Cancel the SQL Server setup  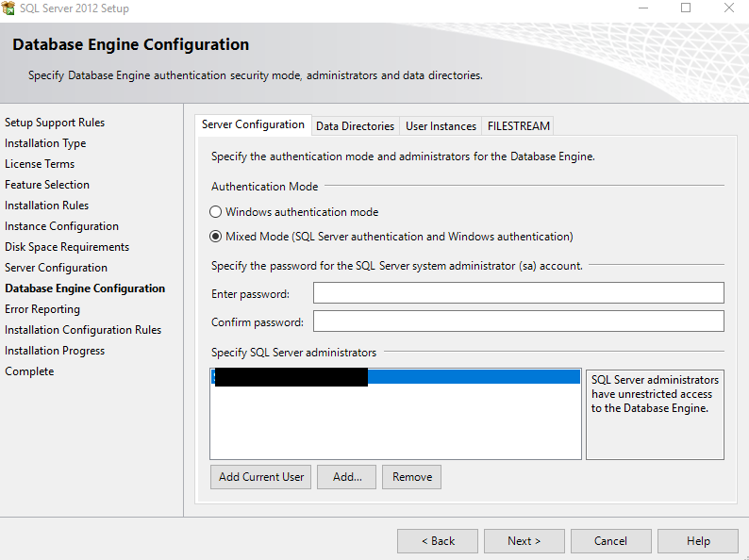[x=610, y=540]
